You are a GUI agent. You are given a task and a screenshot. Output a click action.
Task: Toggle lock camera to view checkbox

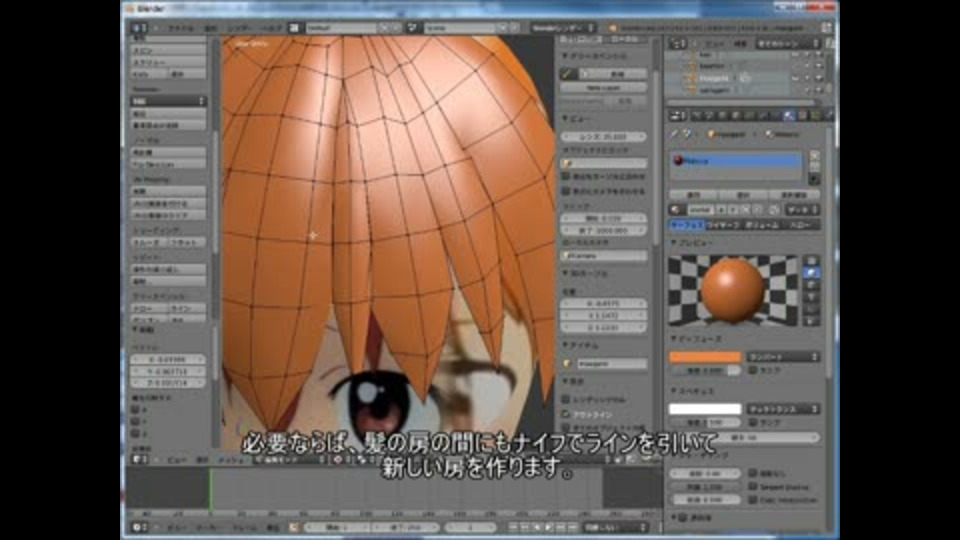(x=566, y=191)
